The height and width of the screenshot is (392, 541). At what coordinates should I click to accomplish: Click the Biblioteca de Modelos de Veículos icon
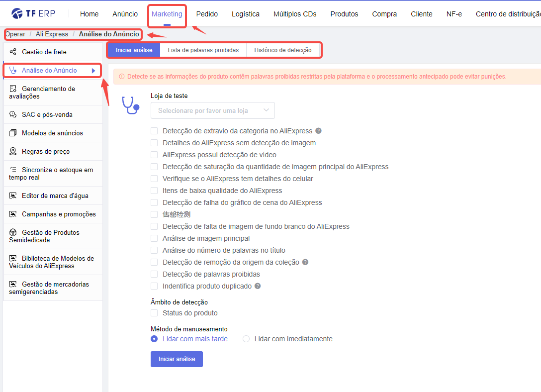pos(13,258)
